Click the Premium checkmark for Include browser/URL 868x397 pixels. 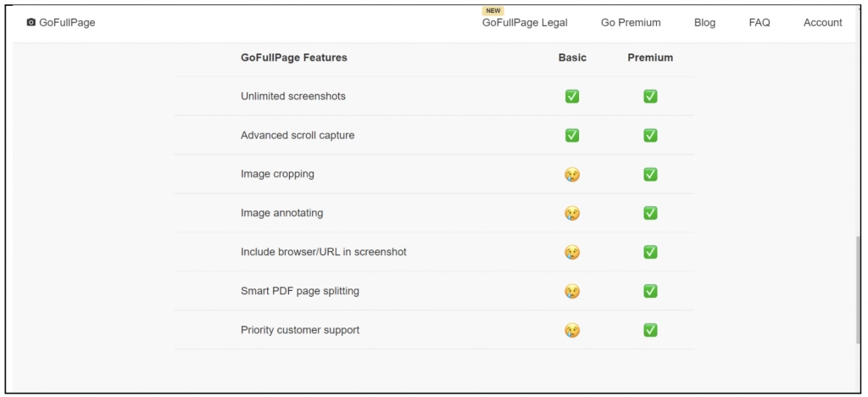[650, 253]
